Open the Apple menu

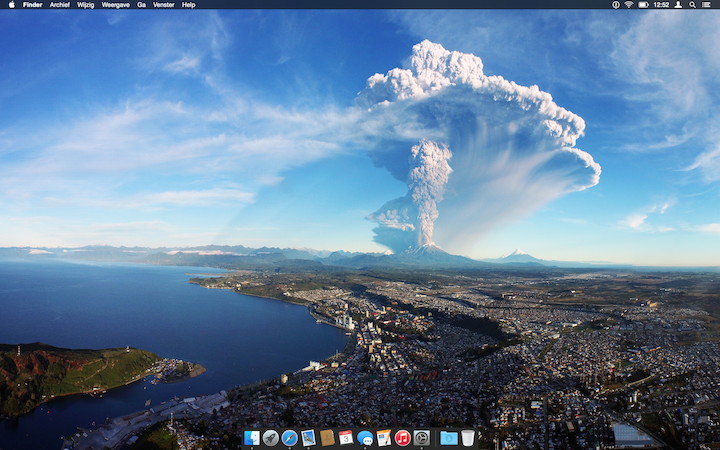(10, 5)
